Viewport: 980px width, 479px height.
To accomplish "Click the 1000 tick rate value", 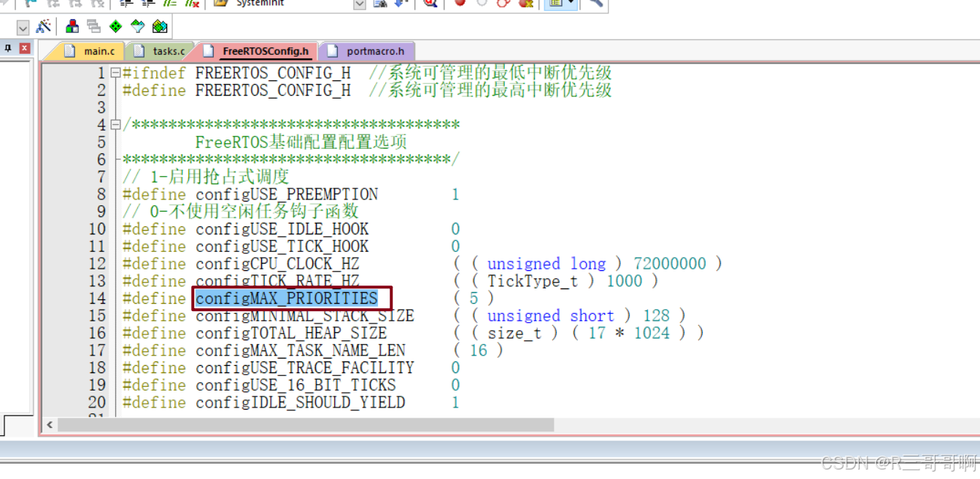I will (625, 281).
